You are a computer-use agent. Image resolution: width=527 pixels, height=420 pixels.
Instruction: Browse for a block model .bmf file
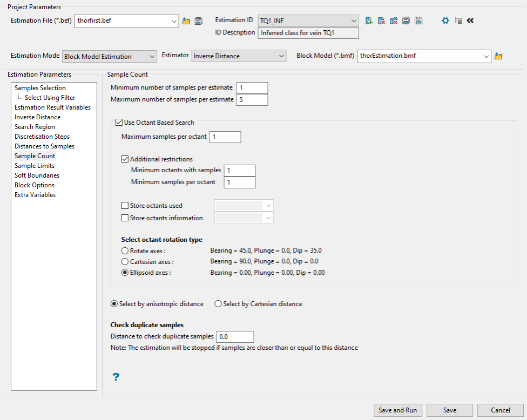[498, 56]
